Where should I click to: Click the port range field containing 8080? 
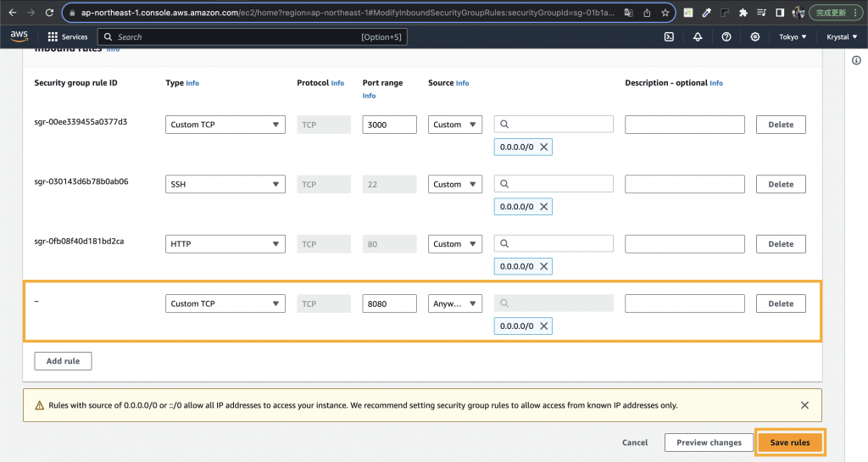(389, 303)
